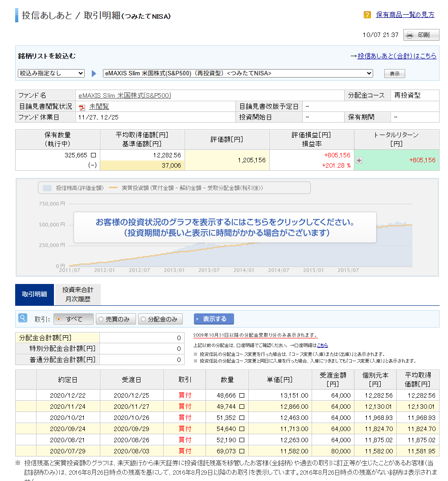Click the 投信残高(評価金額) legend swatch
This screenshot has height=481, width=448.
pos(47,188)
